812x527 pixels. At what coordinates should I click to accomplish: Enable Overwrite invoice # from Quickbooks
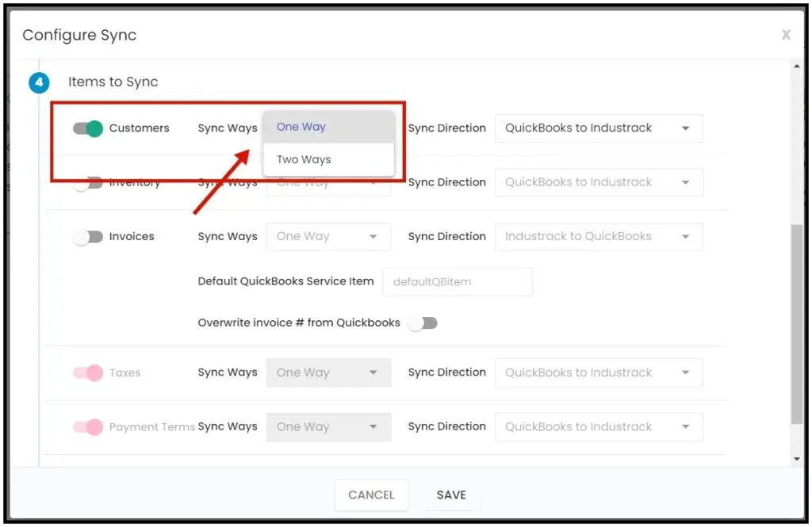(x=423, y=323)
